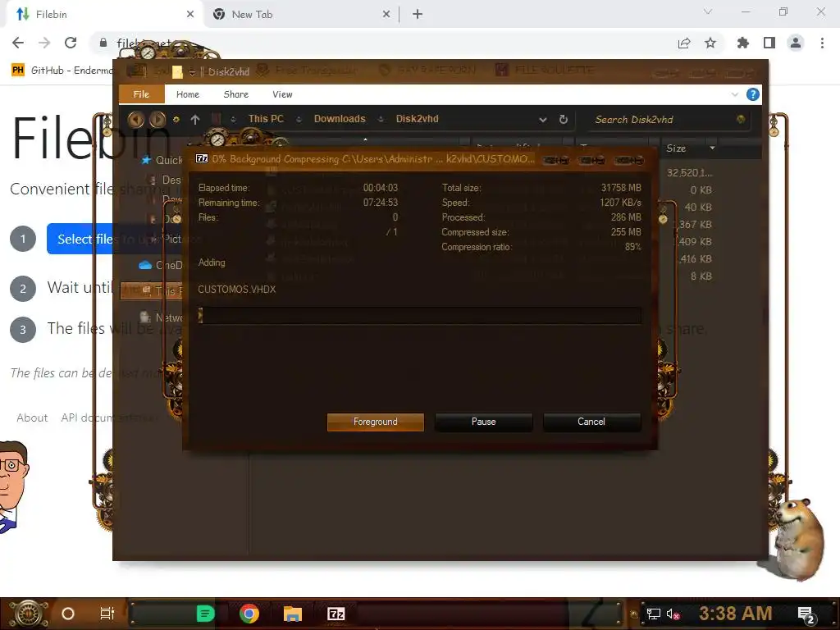
Task: Reload the Filebin page
Action: (x=71, y=43)
